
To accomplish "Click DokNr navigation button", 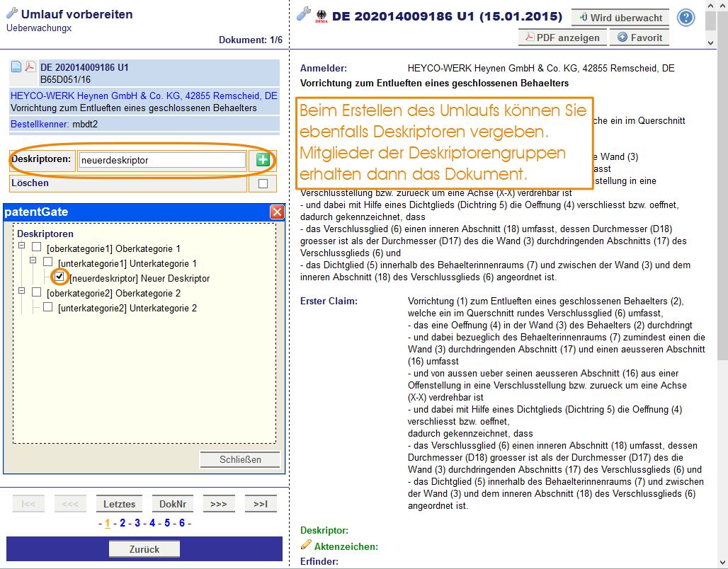I will point(173,504).
